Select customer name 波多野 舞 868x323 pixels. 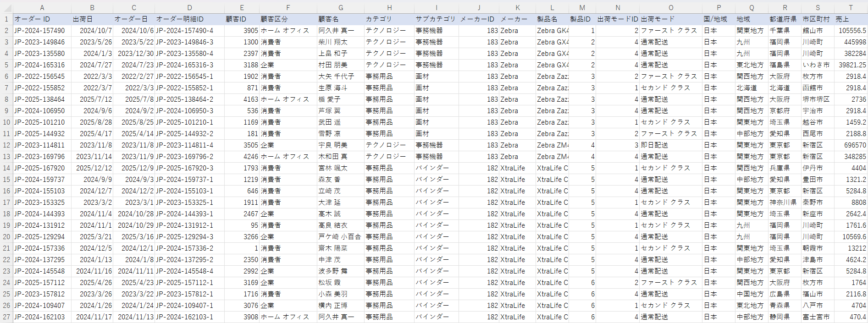coord(341,271)
